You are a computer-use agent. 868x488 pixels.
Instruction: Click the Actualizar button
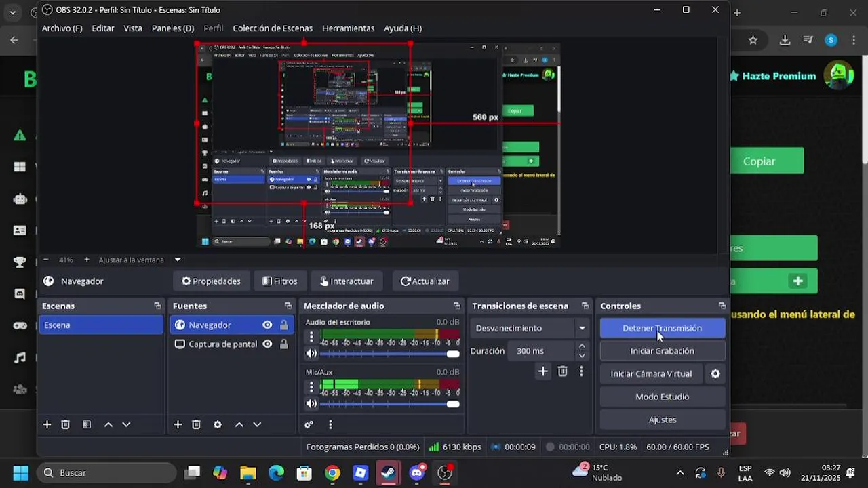pos(425,281)
